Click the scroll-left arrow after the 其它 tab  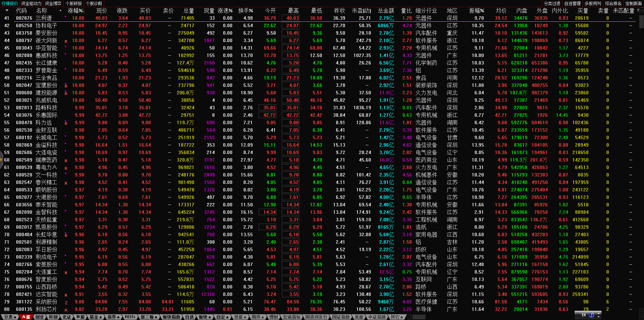click(410, 317)
